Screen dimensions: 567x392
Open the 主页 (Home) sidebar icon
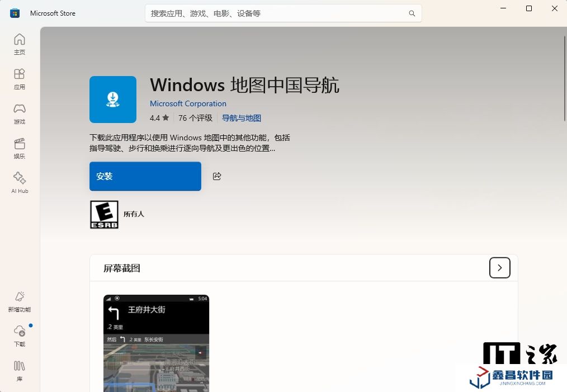[20, 44]
